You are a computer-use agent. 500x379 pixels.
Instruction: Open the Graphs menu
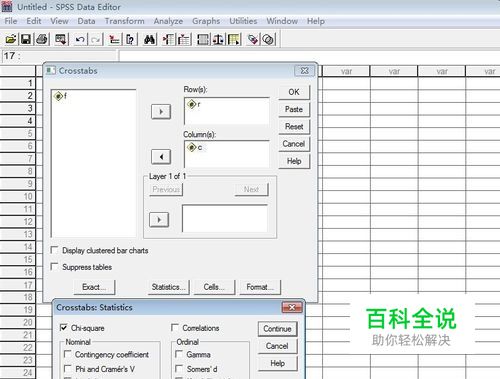206,21
